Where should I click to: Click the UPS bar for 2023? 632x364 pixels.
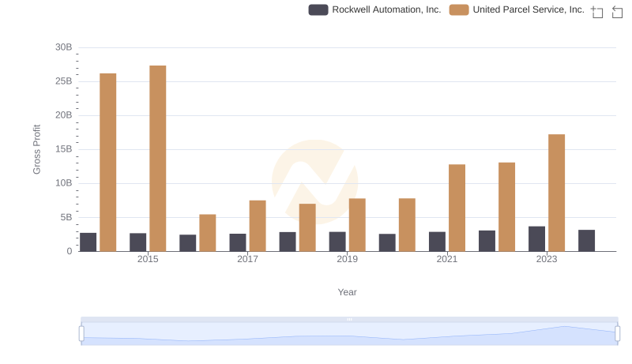click(557, 193)
